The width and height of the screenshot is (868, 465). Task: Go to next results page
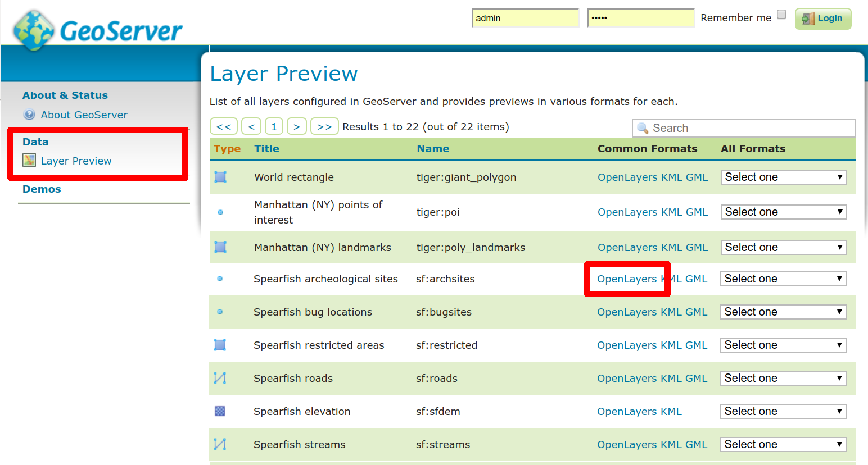click(296, 126)
